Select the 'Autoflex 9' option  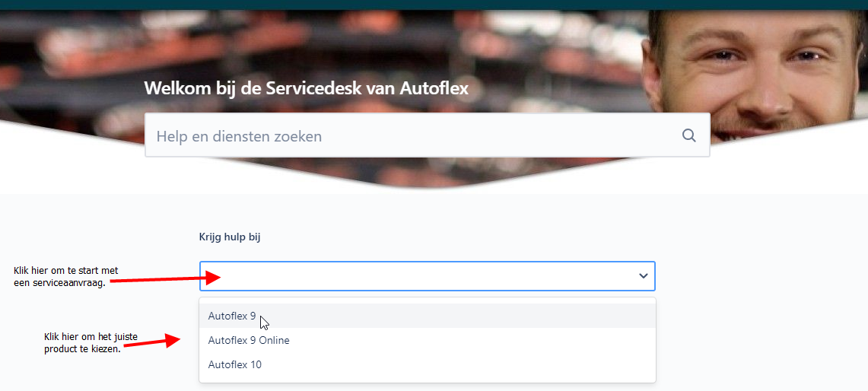click(x=231, y=316)
